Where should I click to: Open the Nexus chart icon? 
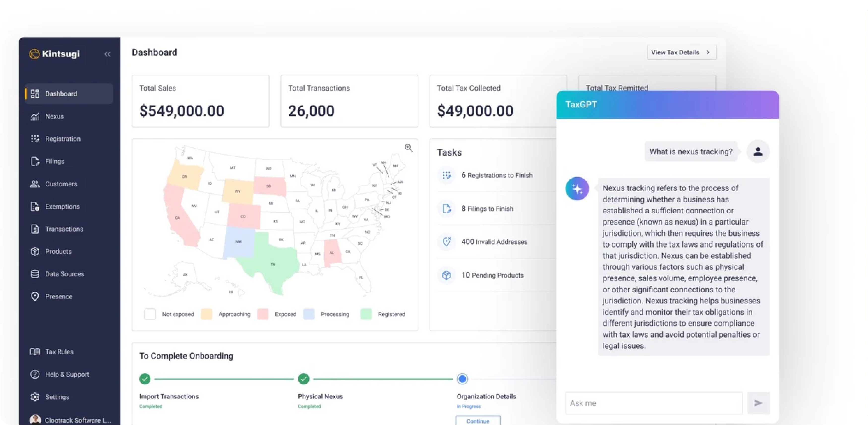click(x=35, y=116)
